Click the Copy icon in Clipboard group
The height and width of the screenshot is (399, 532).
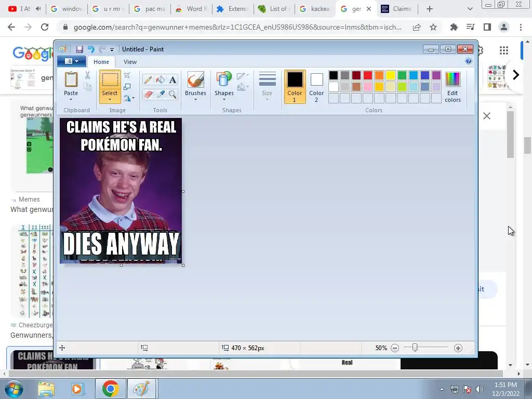[x=87, y=87]
